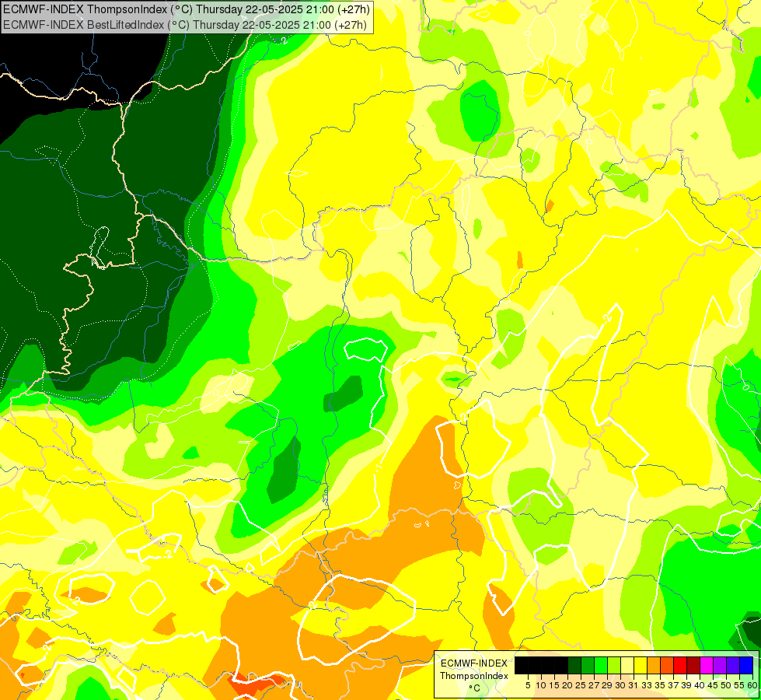Screen dimensions: 761x700
Task: Click legend tick label 15
Action: (554, 685)
